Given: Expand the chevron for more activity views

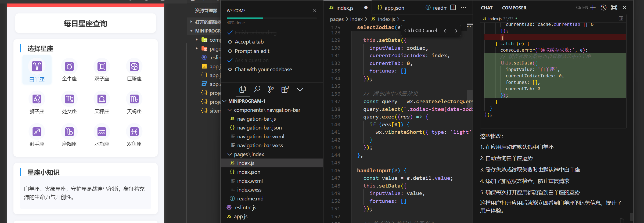Looking at the screenshot, I should click(x=300, y=89).
